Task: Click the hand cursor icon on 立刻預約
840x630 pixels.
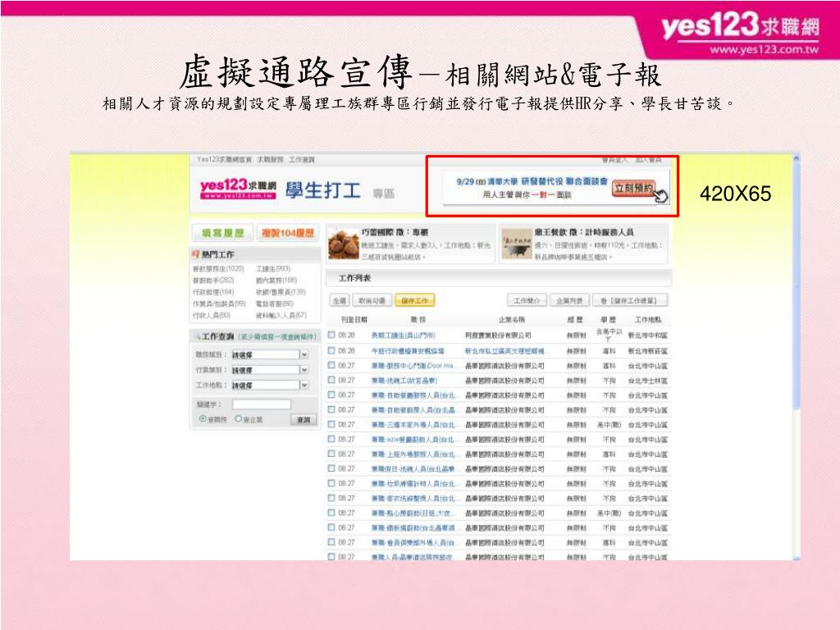Action: pyautogui.click(x=661, y=195)
